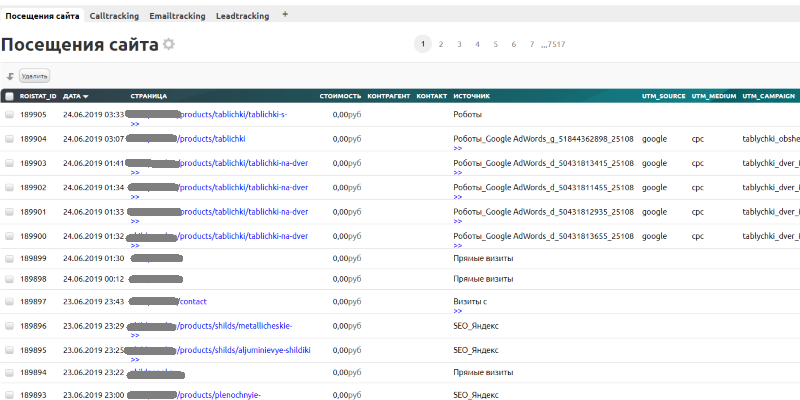
Task: Sort by СТОИМОСТЬ column header
Action: click(x=340, y=96)
